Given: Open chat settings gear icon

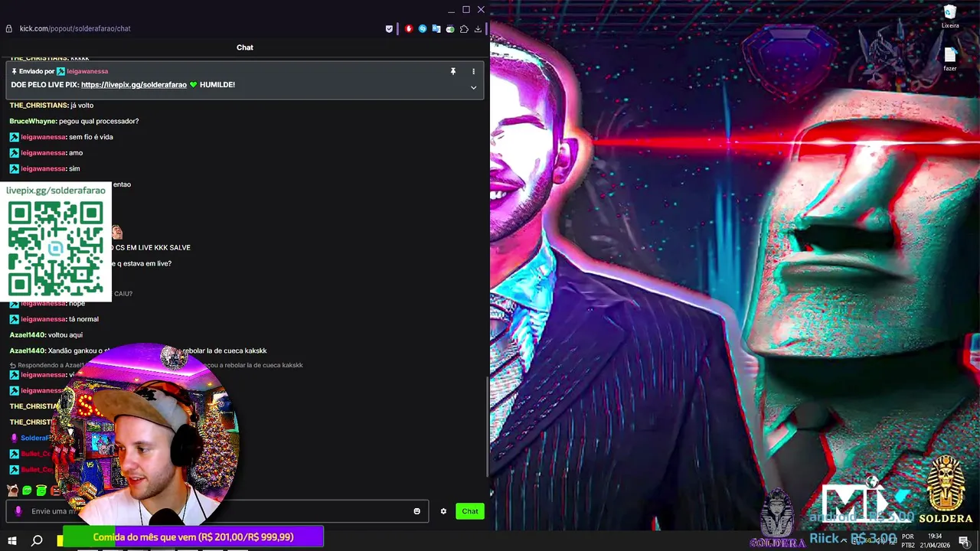Looking at the screenshot, I should [443, 511].
